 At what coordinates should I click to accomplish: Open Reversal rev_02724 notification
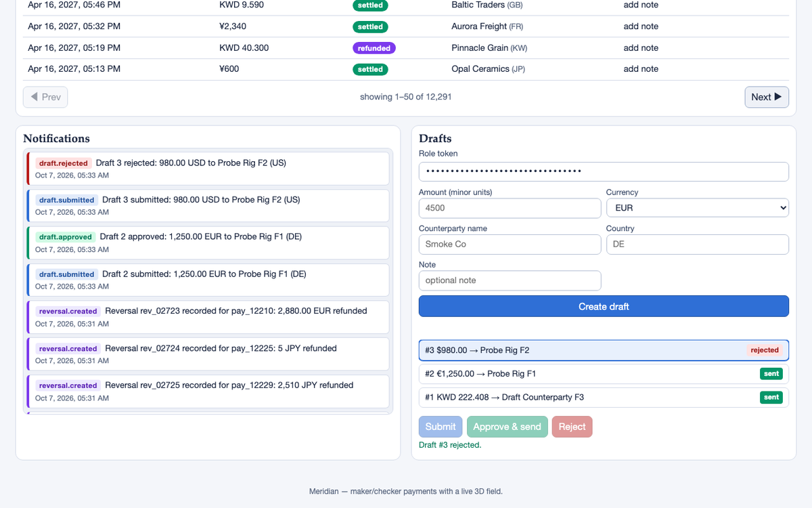(208, 354)
